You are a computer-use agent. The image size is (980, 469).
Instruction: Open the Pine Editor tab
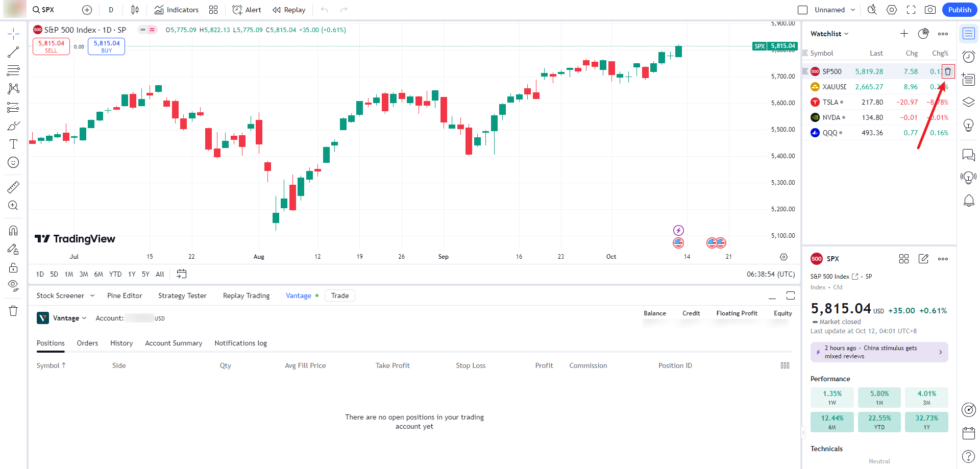[x=125, y=295]
